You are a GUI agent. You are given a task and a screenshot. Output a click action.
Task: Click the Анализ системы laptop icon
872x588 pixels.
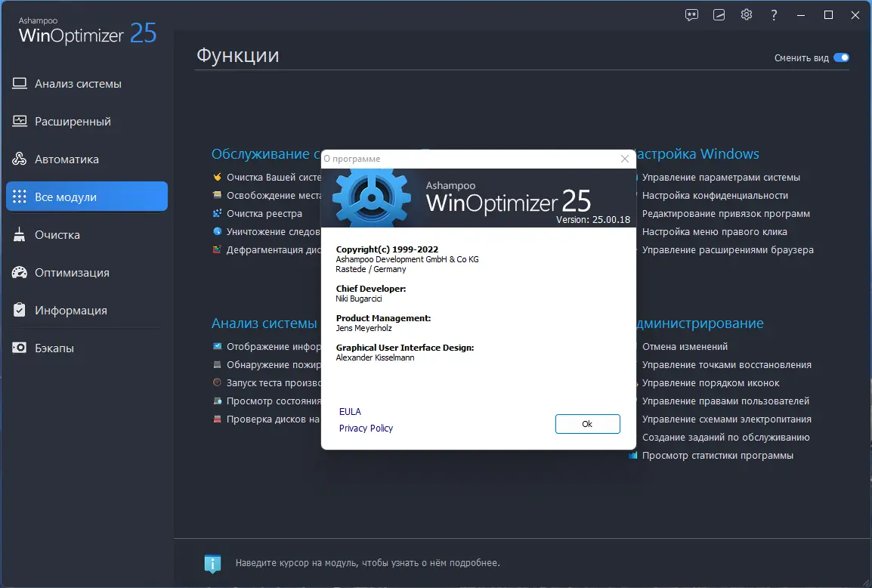point(20,83)
